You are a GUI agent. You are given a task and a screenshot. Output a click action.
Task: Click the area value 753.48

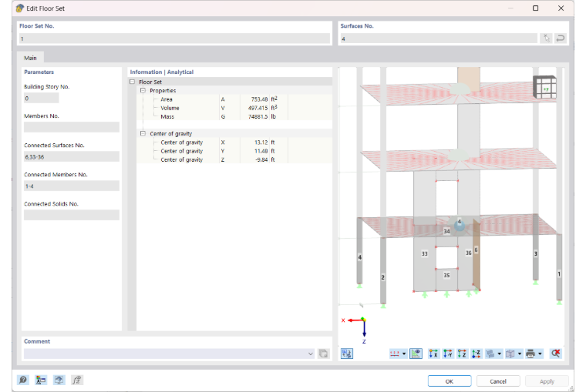pyautogui.click(x=259, y=99)
